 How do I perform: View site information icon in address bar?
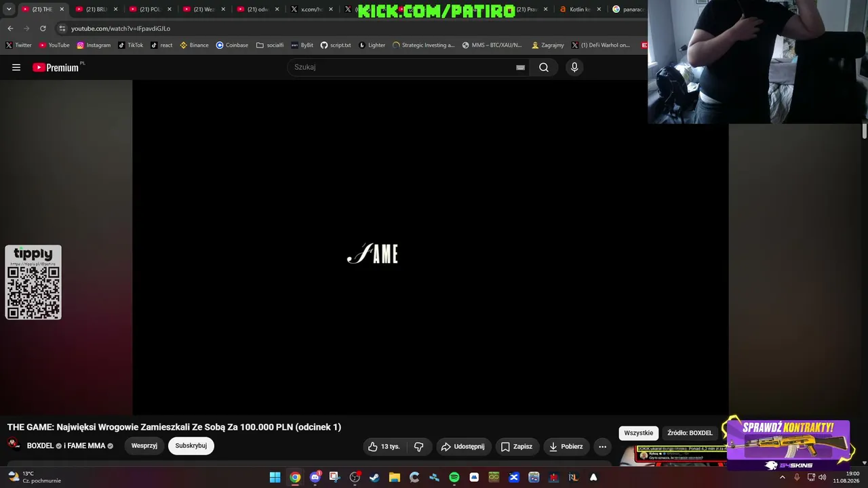click(x=62, y=28)
